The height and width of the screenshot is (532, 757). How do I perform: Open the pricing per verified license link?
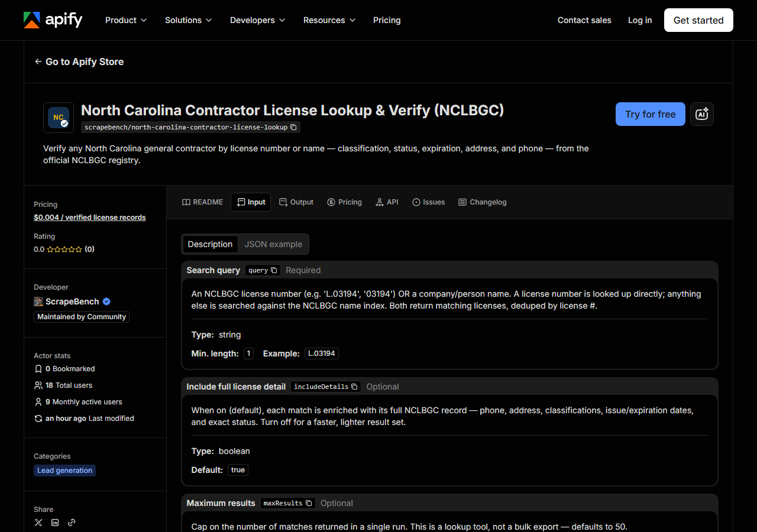tap(90, 218)
